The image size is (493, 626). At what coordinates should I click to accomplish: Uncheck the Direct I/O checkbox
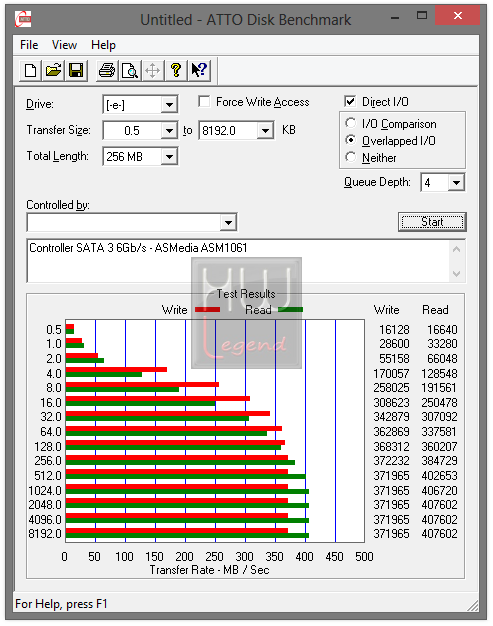click(x=350, y=101)
